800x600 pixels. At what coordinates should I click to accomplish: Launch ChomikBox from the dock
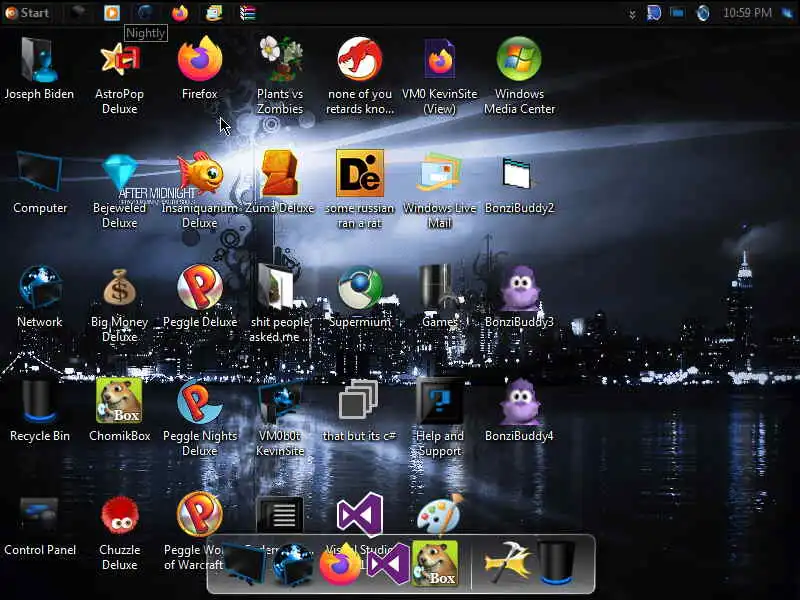[435, 563]
